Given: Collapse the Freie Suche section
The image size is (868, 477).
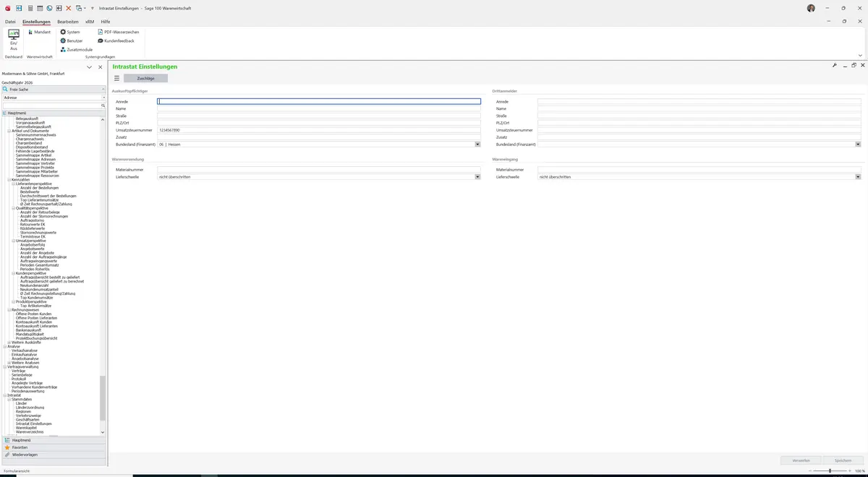Looking at the screenshot, I should pos(103,90).
